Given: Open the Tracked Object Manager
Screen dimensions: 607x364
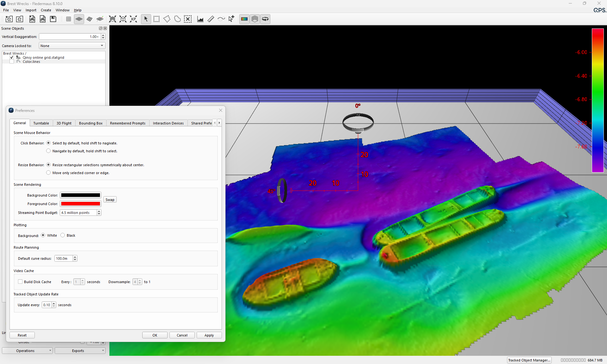Looking at the screenshot, I should point(529,360).
